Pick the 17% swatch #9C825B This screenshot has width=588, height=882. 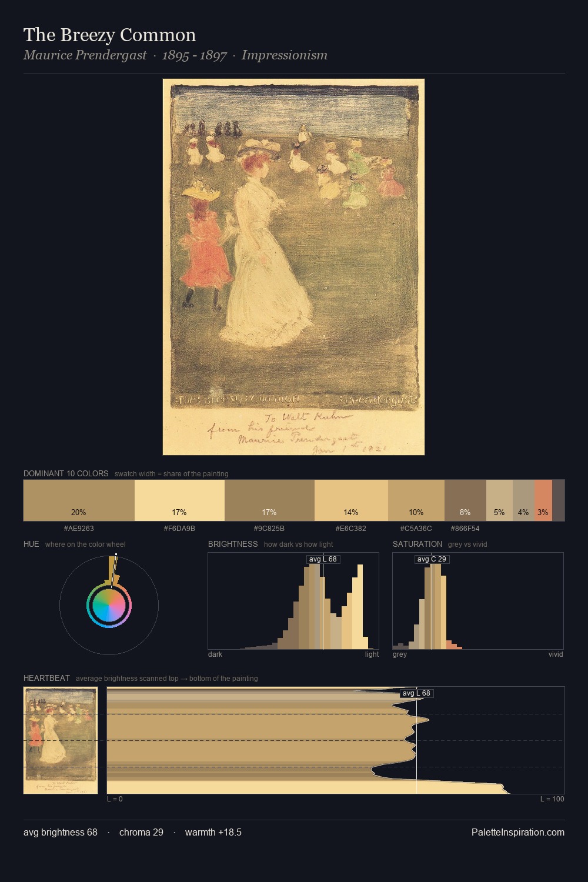pyautogui.click(x=269, y=500)
